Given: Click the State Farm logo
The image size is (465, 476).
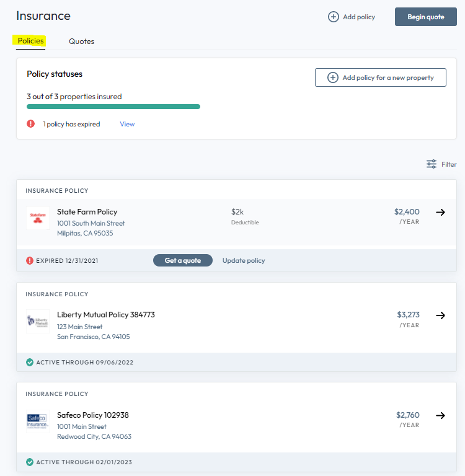Looking at the screenshot, I should [x=38, y=218].
